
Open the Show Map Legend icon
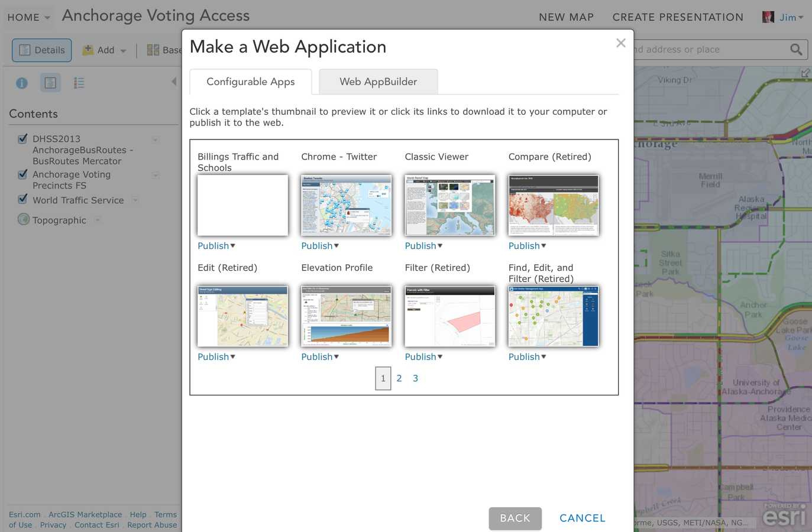[x=79, y=83]
